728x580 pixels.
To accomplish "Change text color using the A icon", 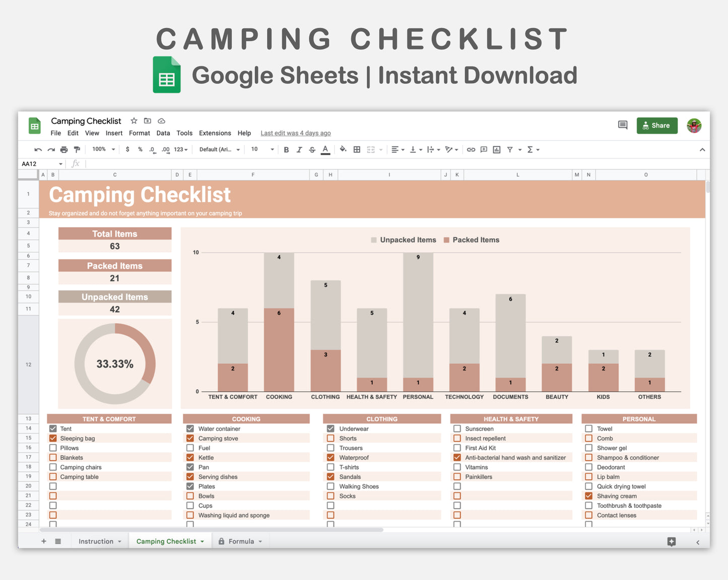I will [x=325, y=150].
